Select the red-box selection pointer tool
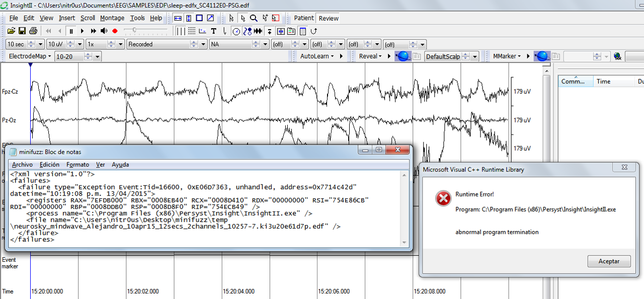The width and height of the screenshot is (644, 299). coord(275,18)
